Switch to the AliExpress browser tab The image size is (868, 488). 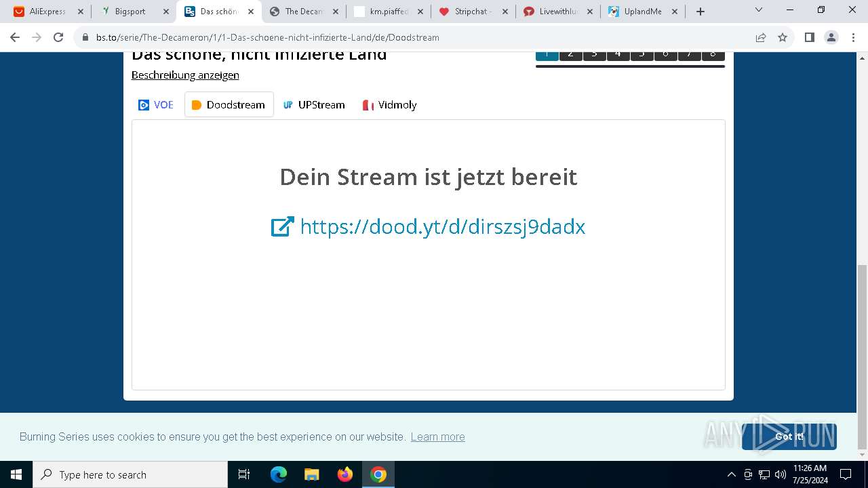point(47,12)
